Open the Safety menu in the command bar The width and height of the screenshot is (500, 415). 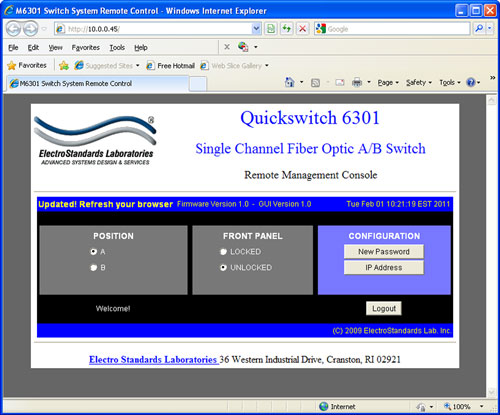pyautogui.click(x=418, y=83)
